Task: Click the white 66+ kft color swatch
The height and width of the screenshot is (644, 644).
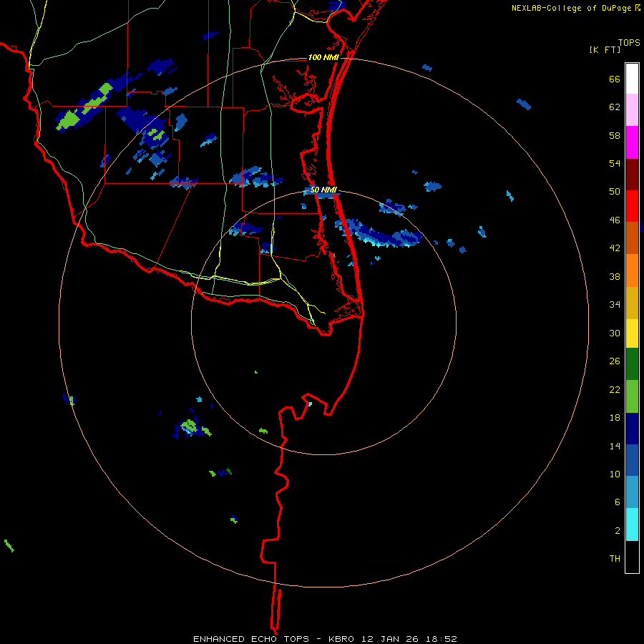Action: (632, 79)
